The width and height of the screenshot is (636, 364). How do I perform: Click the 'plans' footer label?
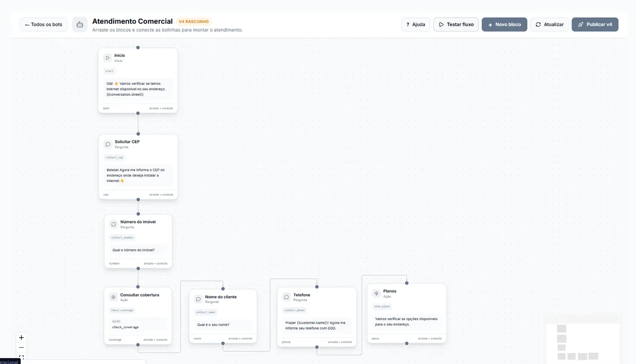375,338
